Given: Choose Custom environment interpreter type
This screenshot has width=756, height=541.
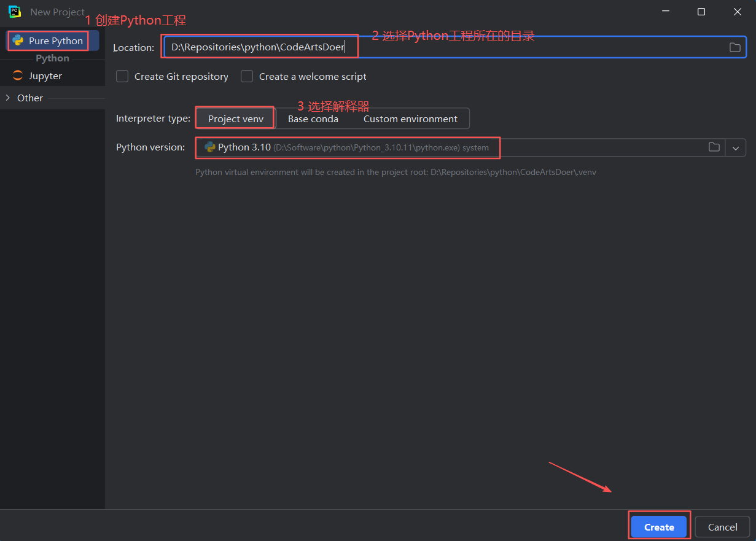Looking at the screenshot, I should coord(410,119).
